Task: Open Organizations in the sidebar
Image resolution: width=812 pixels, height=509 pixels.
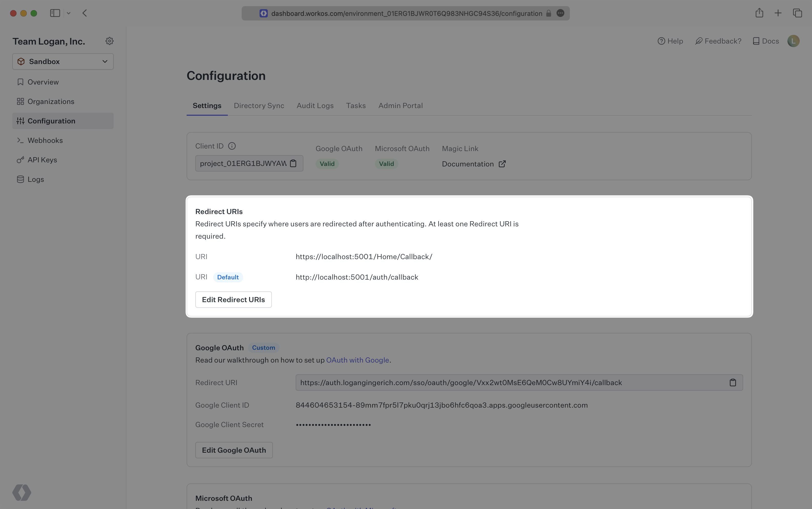Action: (51, 101)
